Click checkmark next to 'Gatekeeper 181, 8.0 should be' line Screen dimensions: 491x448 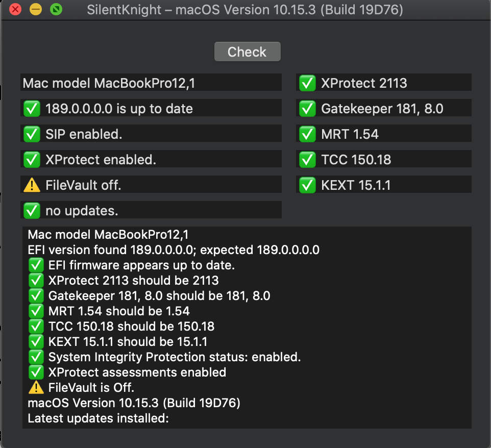pyautogui.click(x=36, y=296)
